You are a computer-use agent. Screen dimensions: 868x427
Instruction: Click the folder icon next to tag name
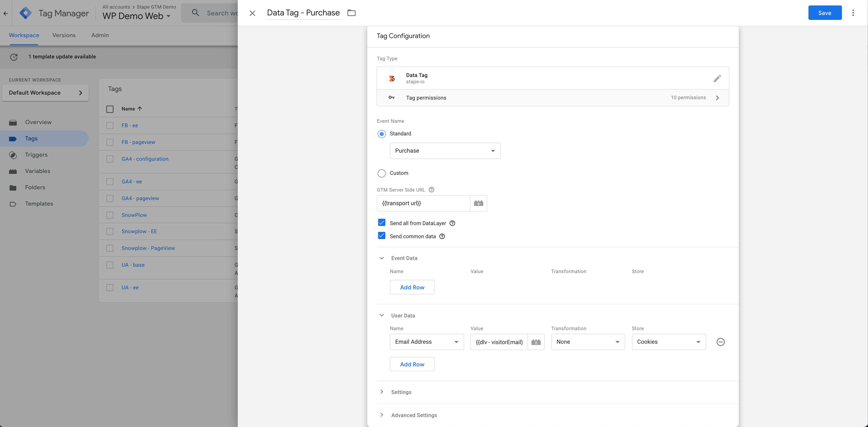coord(352,12)
